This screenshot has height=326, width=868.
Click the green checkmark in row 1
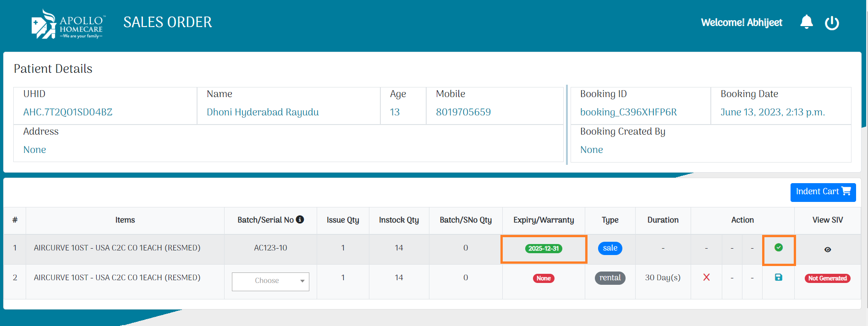(x=778, y=248)
